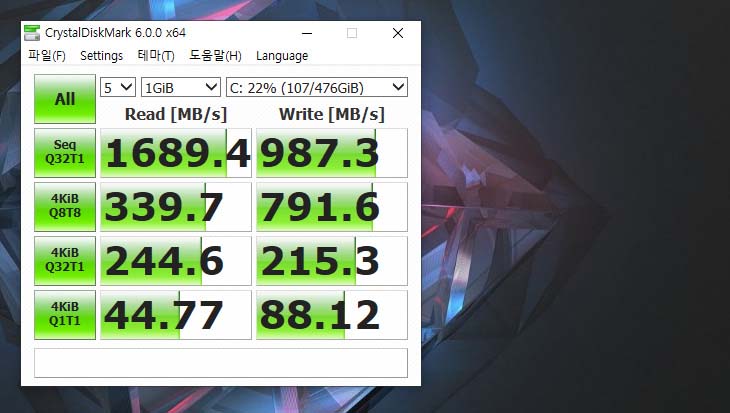The width and height of the screenshot is (730, 413).
Task: Open the Settings menu
Action: [101, 56]
